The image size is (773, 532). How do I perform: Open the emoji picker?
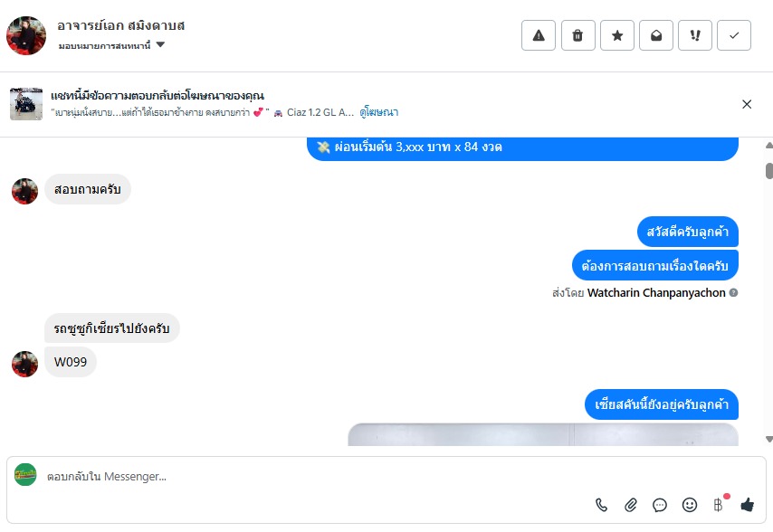[689, 505]
